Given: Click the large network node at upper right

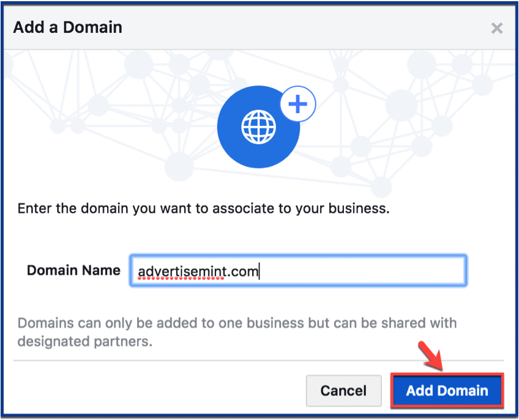Looking at the screenshot, I should pyautogui.click(x=421, y=64).
